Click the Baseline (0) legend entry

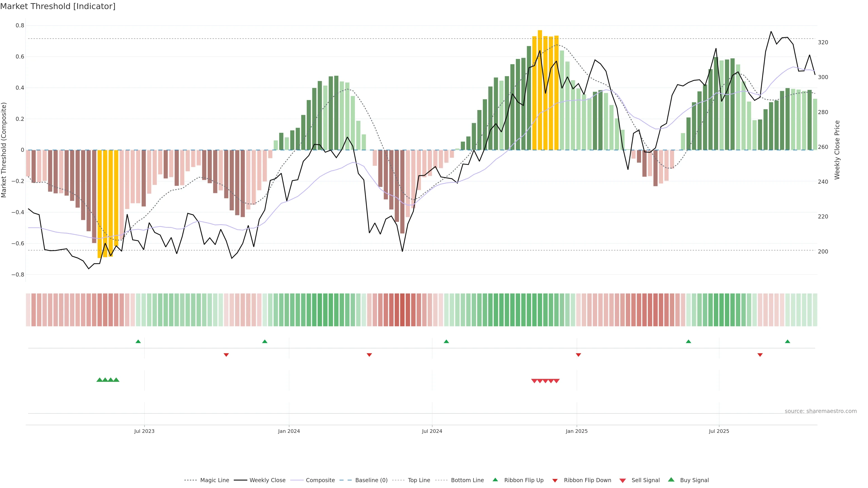(x=371, y=480)
